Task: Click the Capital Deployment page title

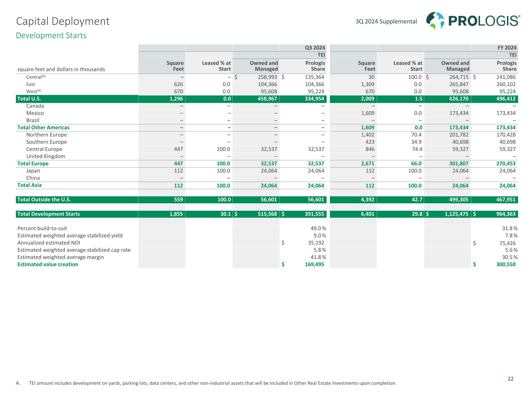Action: [x=63, y=21]
